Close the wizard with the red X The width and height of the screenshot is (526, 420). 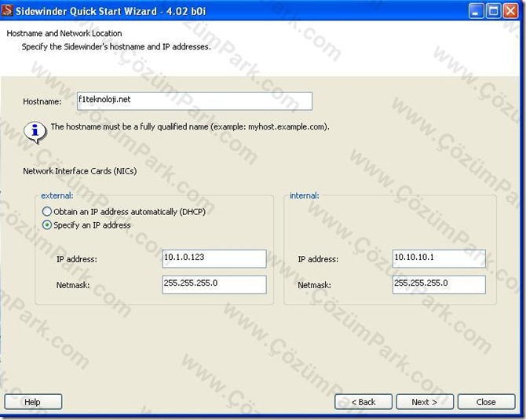click(510, 11)
